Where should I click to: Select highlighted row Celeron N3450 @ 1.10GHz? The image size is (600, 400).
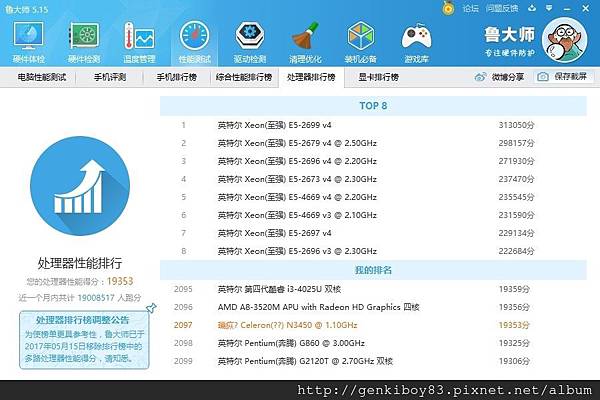pos(373,325)
